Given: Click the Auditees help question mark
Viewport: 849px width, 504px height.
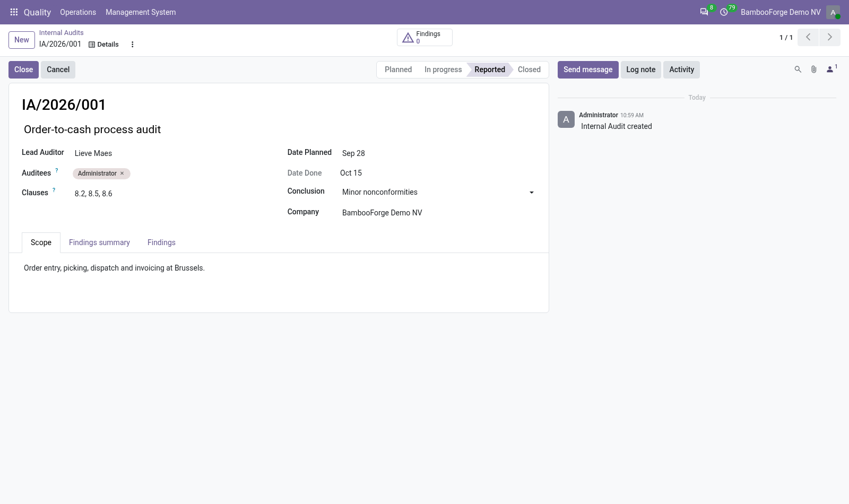Looking at the screenshot, I should pyautogui.click(x=57, y=170).
